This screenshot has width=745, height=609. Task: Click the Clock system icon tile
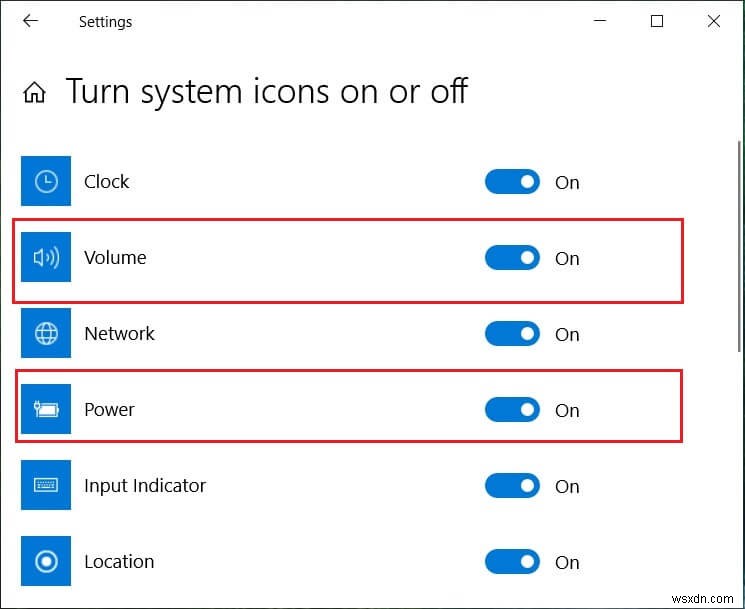(x=46, y=182)
